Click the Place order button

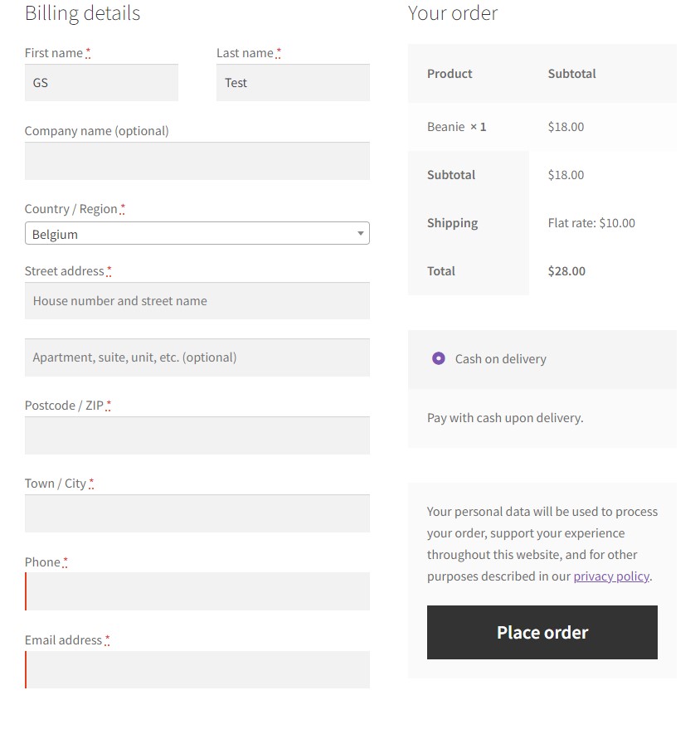point(542,632)
